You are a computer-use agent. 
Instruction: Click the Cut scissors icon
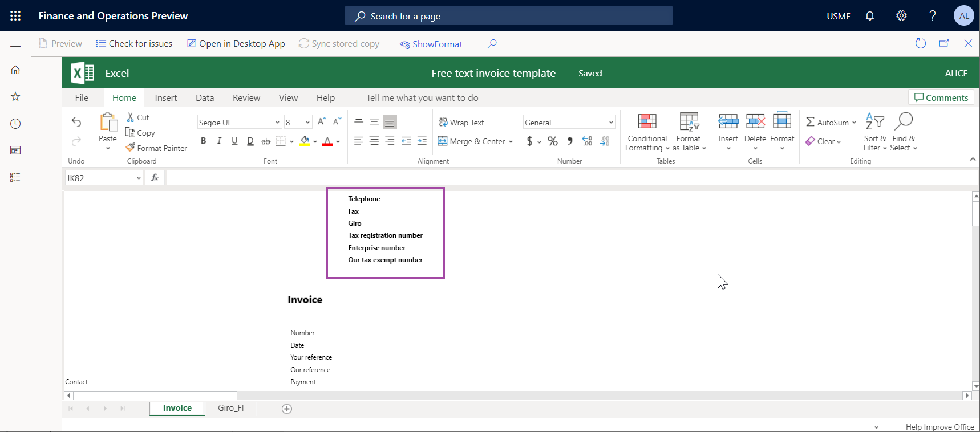(x=131, y=117)
